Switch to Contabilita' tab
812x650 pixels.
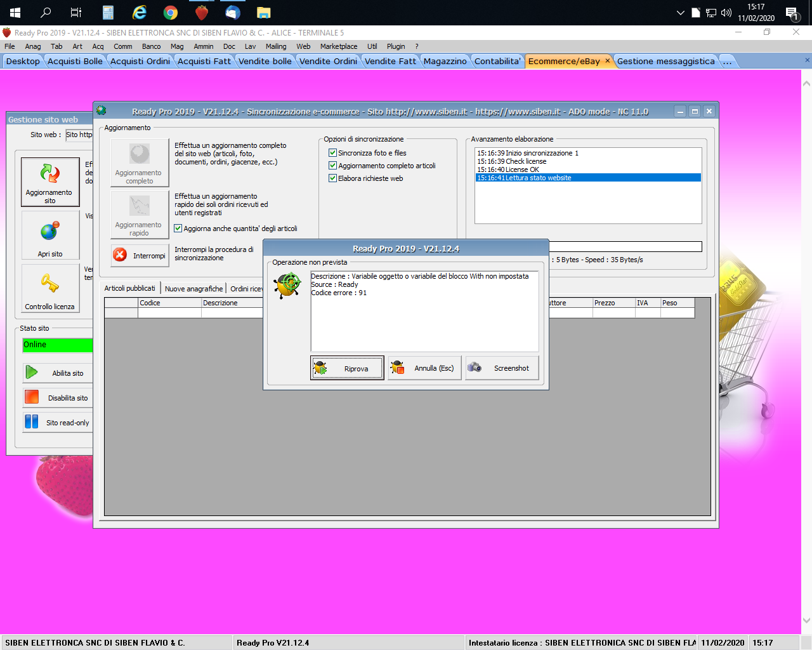(498, 61)
